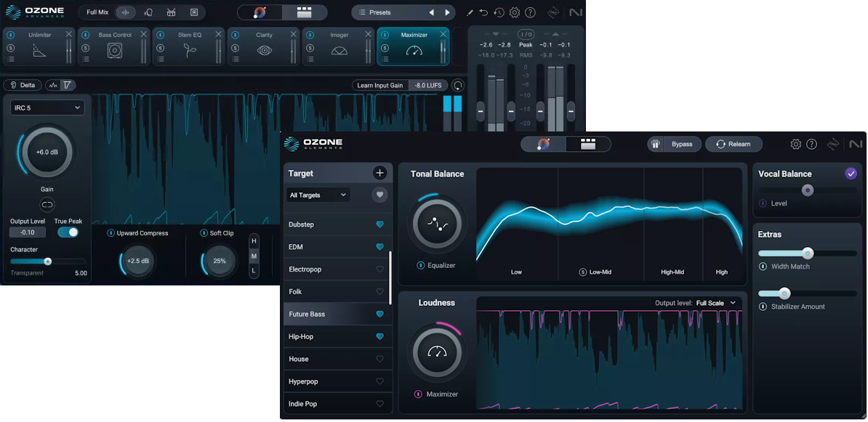Toggle Stabilizer Amount power
Screen dimensions: 868x422
(763, 307)
